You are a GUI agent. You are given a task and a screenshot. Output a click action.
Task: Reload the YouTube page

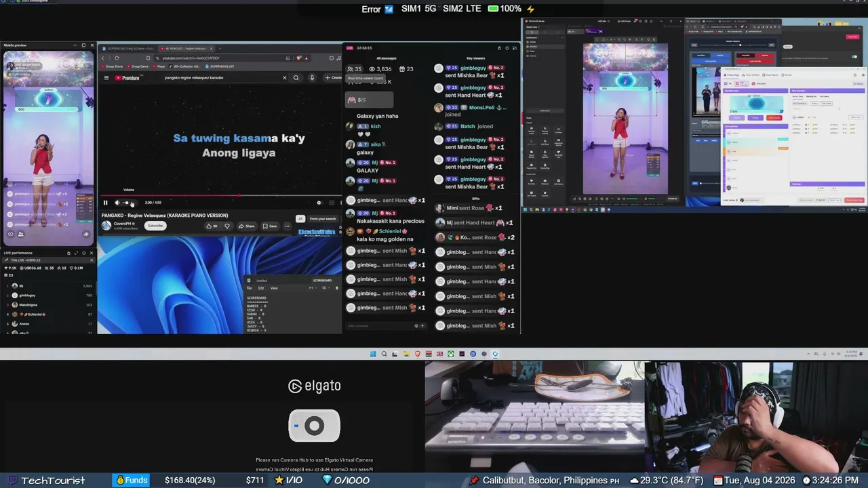tap(117, 58)
